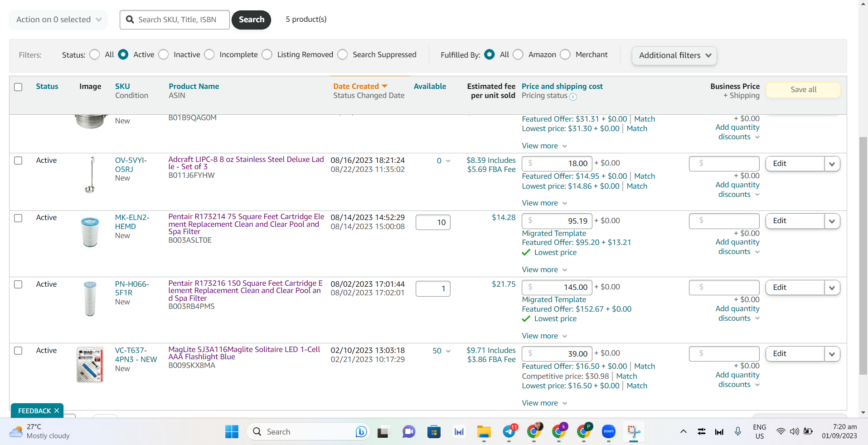This screenshot has width=868, height=445.
Task: Filter Fulfilled By Merchant
Action: 565,54
